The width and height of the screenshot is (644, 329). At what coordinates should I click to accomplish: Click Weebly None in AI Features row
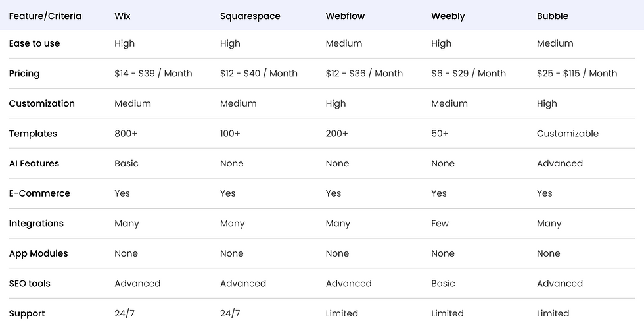[443, 163]
